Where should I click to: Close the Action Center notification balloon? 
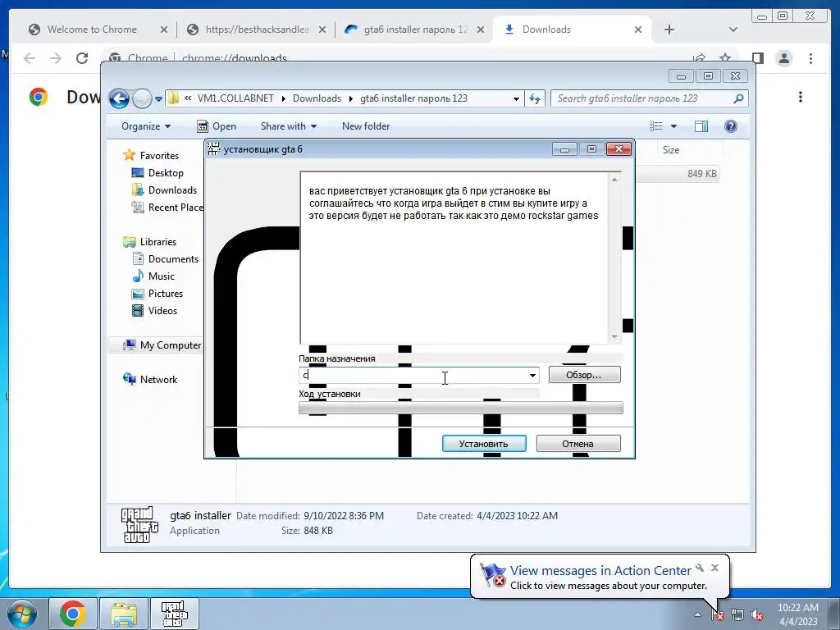click(x=714, y=568)
